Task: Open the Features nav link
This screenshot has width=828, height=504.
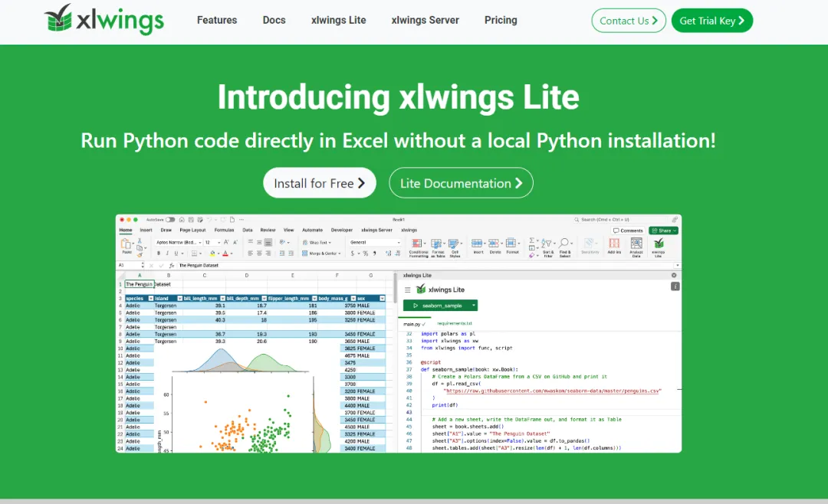Action: pos(217,20)
